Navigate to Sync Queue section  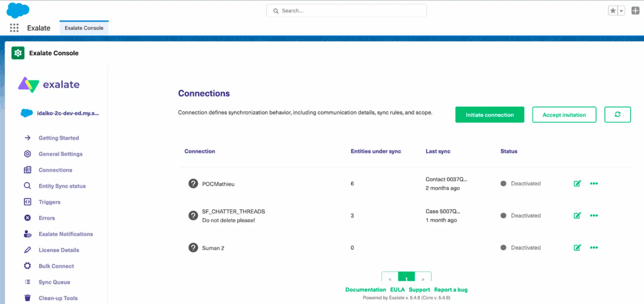54,282
